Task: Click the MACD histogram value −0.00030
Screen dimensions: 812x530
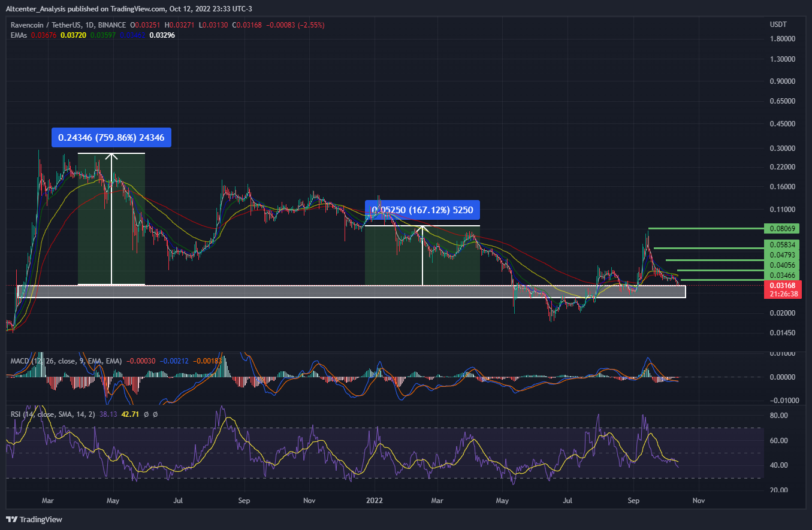Action: [x=141, y=361]
